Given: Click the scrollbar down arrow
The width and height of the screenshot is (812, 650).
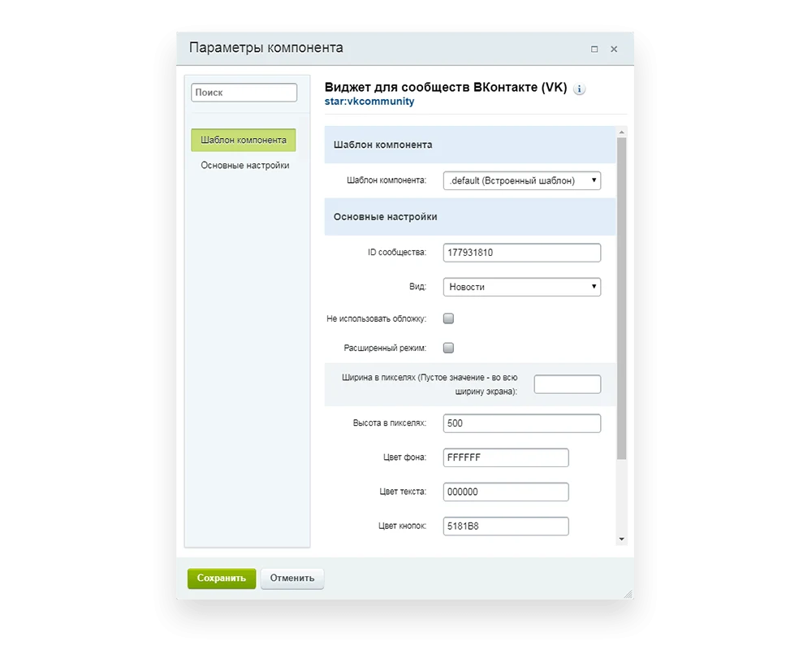Looking at the screenshot, I should (621, 539).
